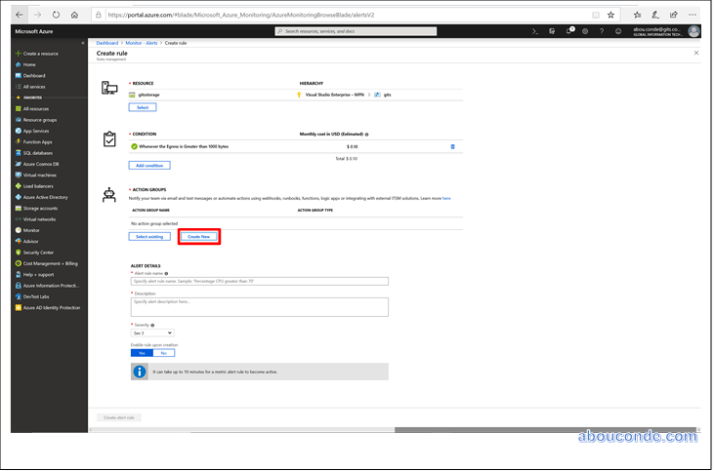Select Create a resource in sidebar
Image resolution: width=714 pixels, height=471 pixels.
(x=42, y=53)
